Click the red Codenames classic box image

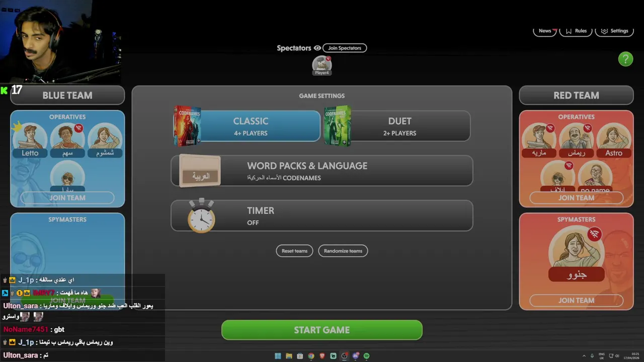tap(187, 126)
